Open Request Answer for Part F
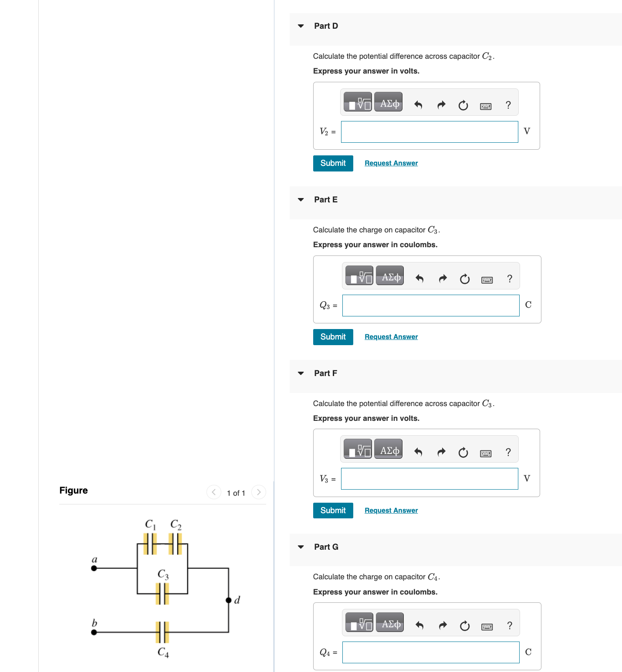This screenshot has height=672, width=622. 391,510
